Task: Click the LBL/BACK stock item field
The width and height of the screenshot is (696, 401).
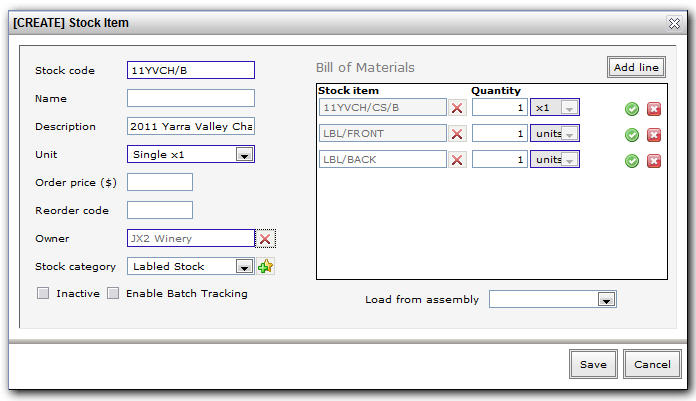Action: [x=383, y=159]
